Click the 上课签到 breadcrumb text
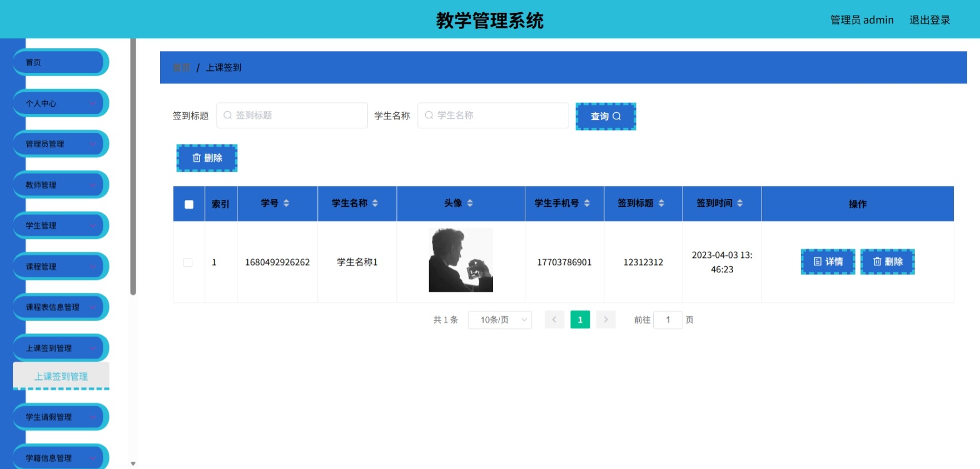The height and width of the screenshot is (469, 980). point(223,67)
